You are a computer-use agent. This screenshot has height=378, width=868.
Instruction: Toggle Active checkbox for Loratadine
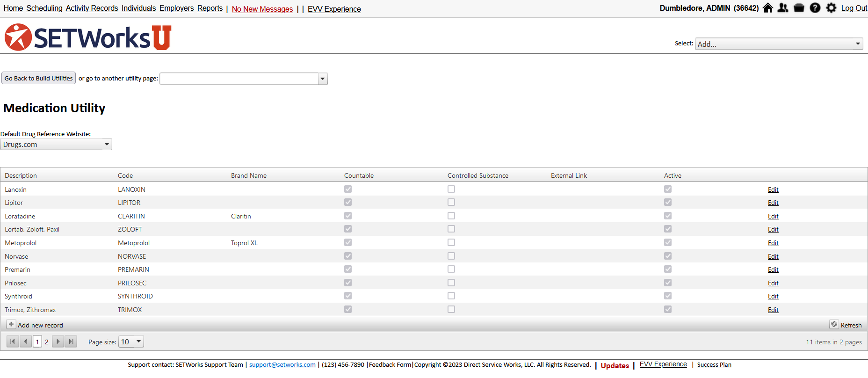click(668, 216)
